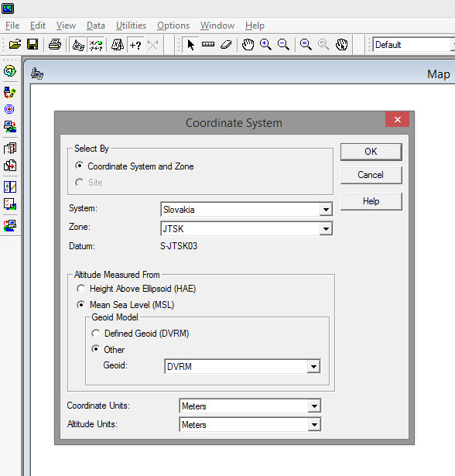Select the arrow pointer tool
Image resolution: width=455 pixels, height=476 pixels.
(x=190, y=45)
